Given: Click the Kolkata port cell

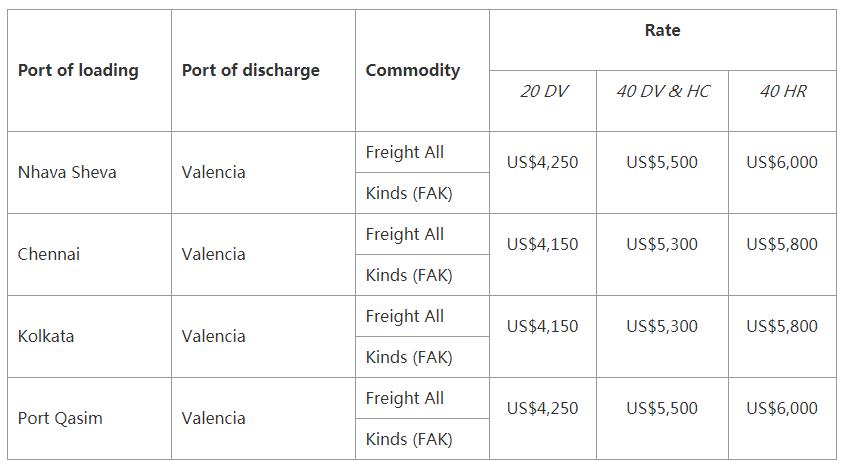Looking at the screenshot, I should [x=46, y=336].
